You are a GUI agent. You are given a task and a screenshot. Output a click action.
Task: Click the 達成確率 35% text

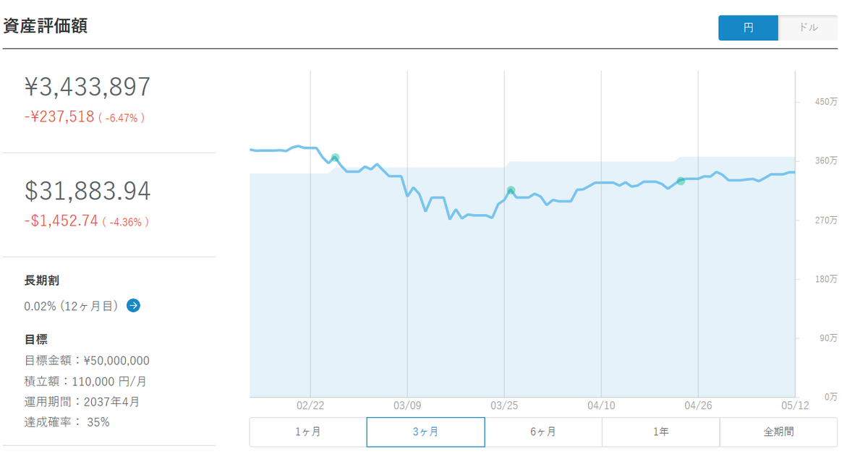[67, 422]
